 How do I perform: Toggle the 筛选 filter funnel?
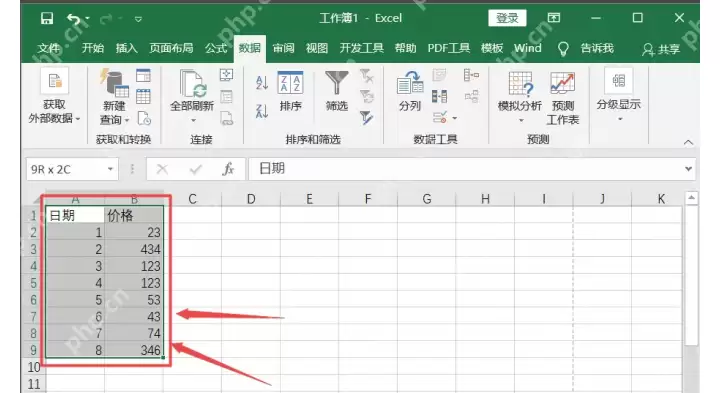pos(337,91)
